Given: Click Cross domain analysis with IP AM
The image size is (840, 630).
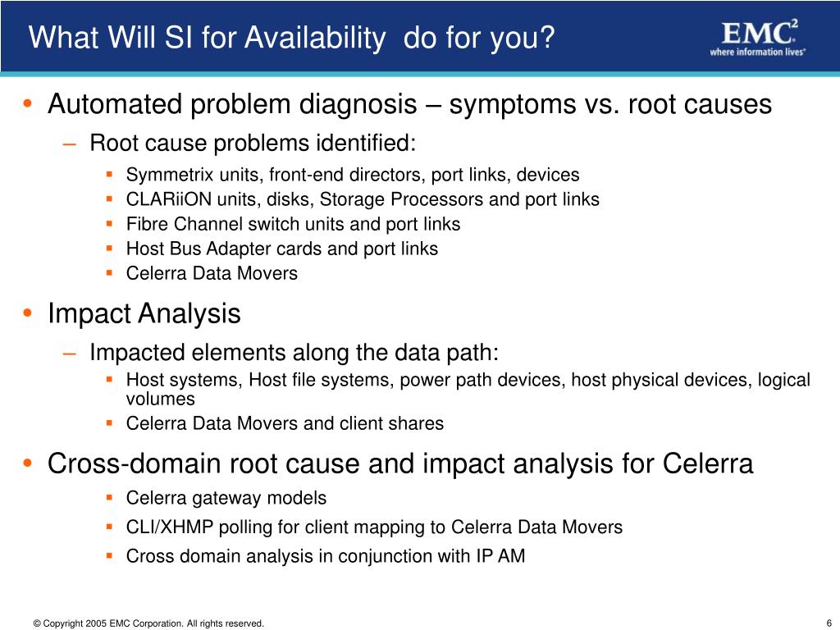Looking at the screenshot, I should [x=325, y=556].
